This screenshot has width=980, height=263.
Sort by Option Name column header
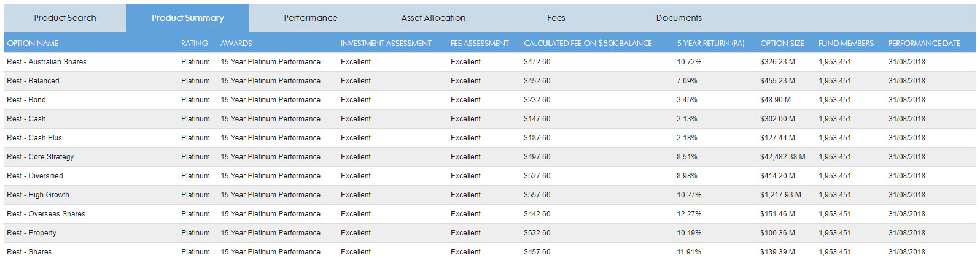coord(33,44)
